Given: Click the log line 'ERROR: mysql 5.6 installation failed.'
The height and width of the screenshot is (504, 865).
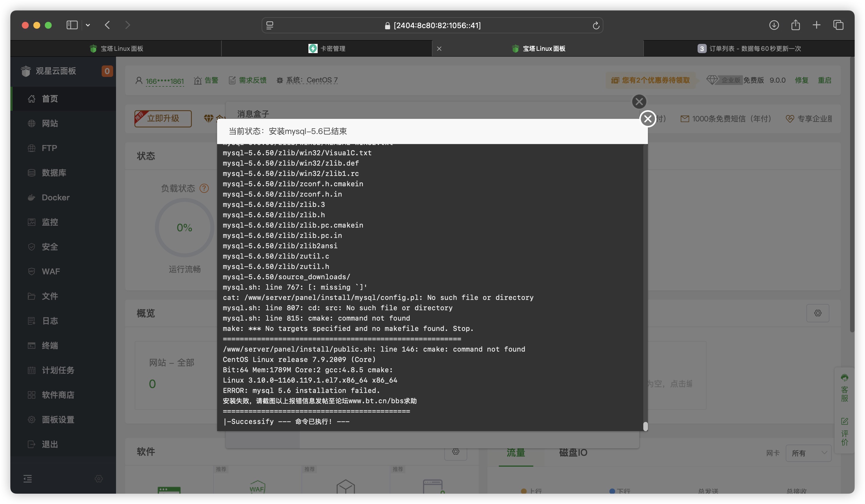Looking at the screenshot, I should coord(301,390).
